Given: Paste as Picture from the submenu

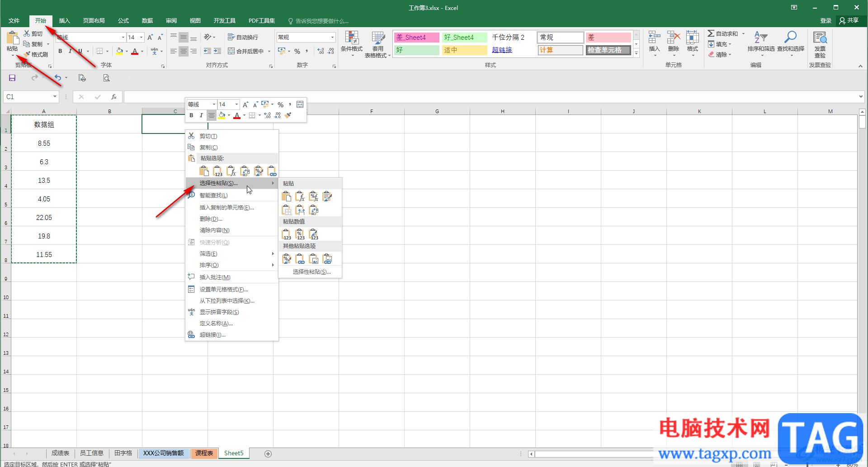Looking at the screenshot, I should click(314, 259).
